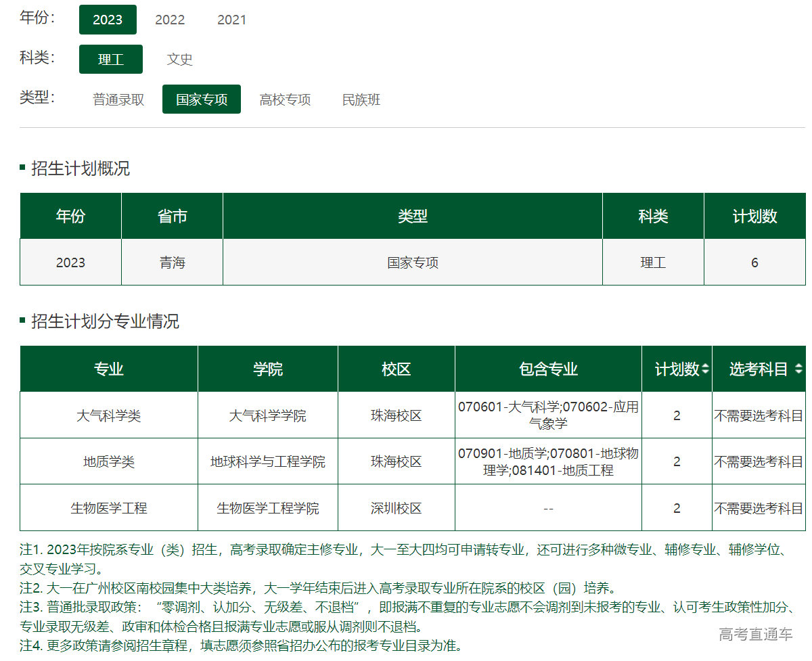Viewport: 812px width, 661px height.
Task: Click the 专业 column header
Action: click(x=109, y=369)
